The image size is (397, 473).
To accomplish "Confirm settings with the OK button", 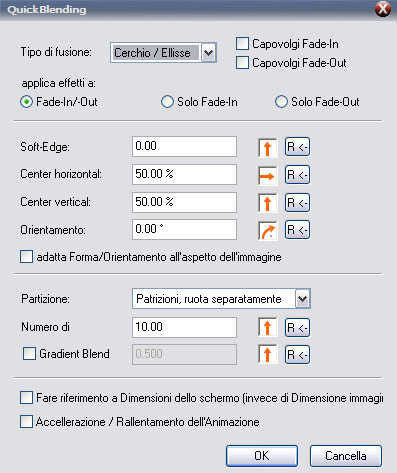I will 262,456.
